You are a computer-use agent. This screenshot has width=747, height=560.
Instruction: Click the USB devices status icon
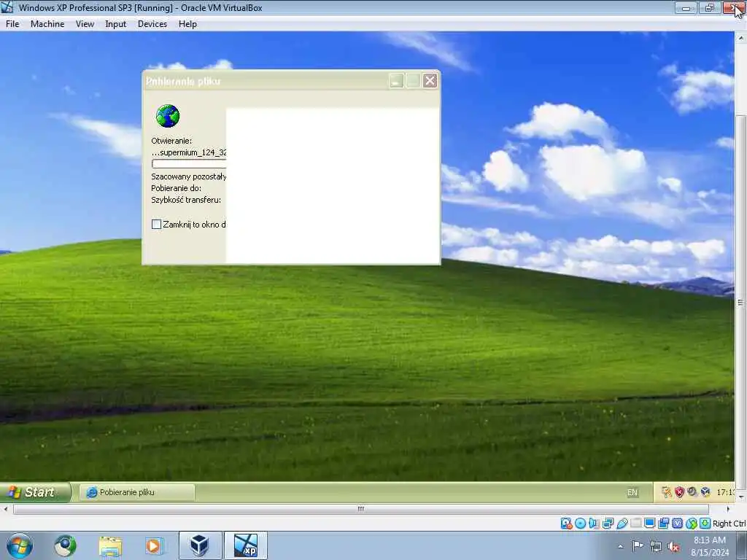coord(622,524)
